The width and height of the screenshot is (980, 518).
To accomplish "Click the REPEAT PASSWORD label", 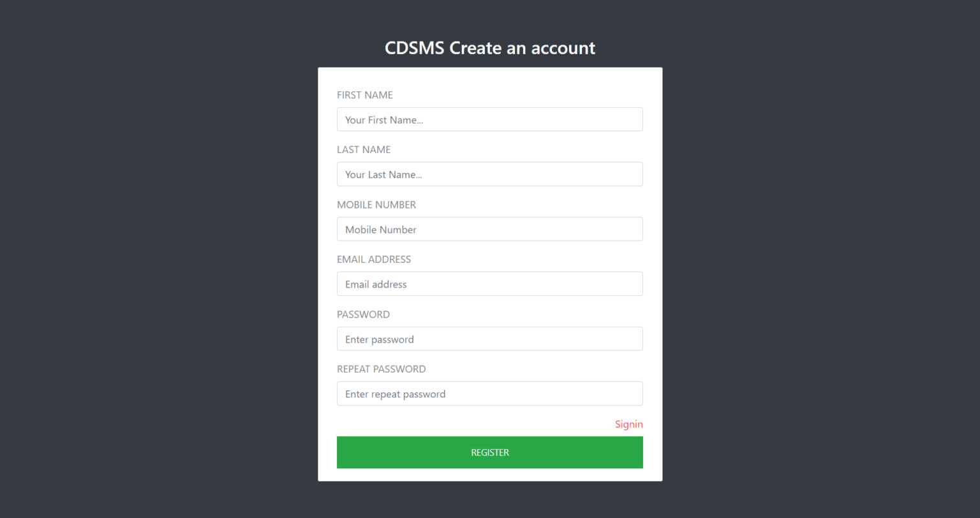I will click(381, 369).
